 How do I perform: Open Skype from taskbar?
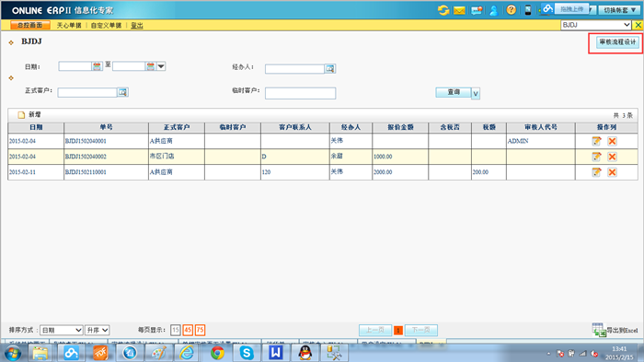click(x=247, y=353)
